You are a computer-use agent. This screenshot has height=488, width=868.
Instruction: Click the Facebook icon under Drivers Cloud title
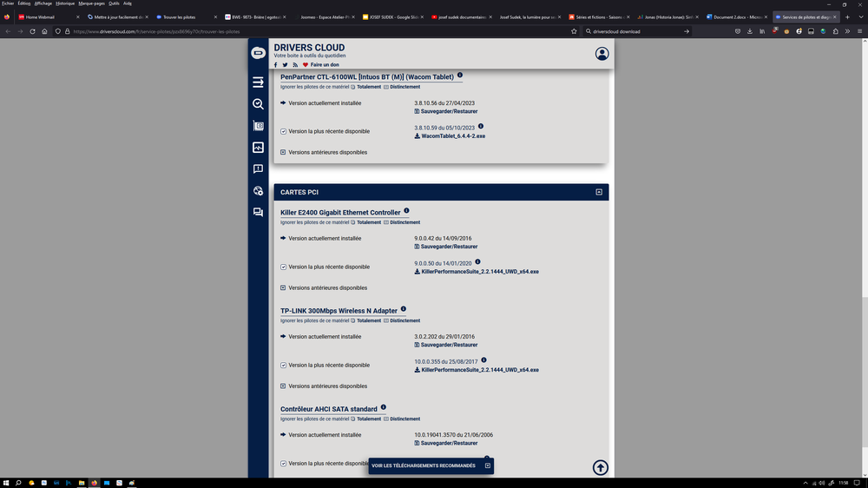click(x=276, y=65)
